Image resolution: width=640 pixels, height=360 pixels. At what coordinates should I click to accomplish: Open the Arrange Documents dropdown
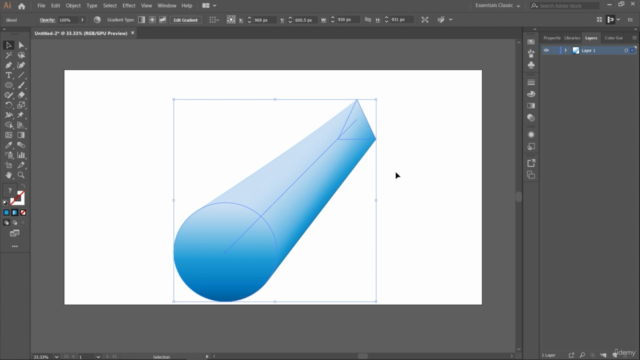point(209,6)
